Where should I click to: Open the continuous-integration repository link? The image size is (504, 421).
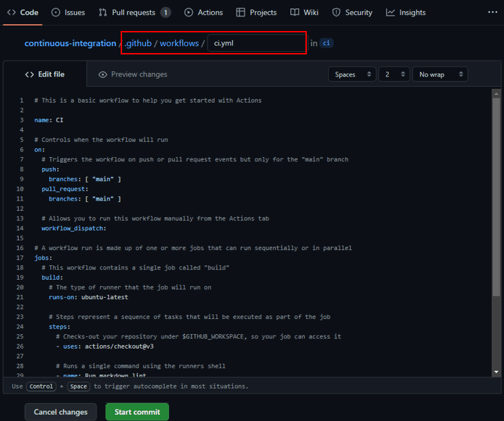tap(70, 43)
